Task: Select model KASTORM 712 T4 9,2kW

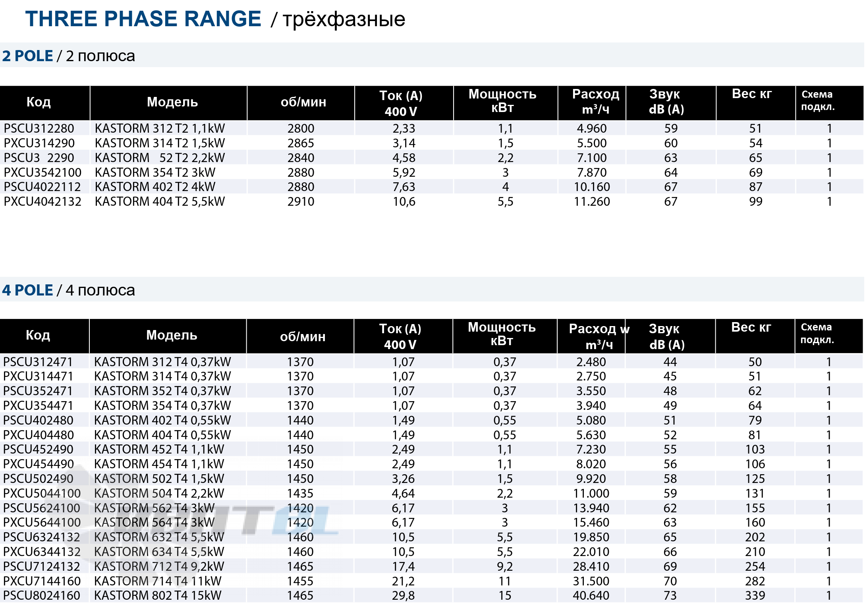Action: point(159,566)
